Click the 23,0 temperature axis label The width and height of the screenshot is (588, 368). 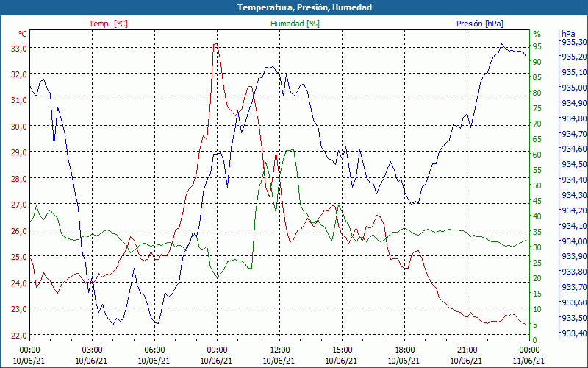(18, 309)
